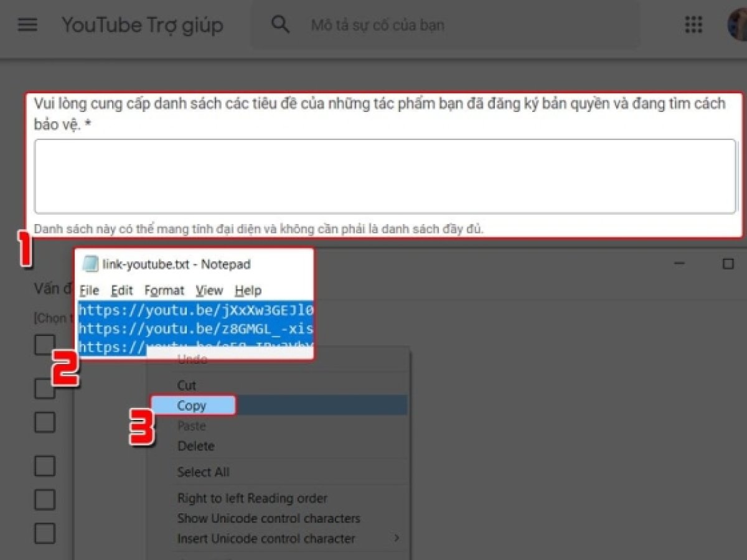Open the Notepad Format menu

(164, 291)
